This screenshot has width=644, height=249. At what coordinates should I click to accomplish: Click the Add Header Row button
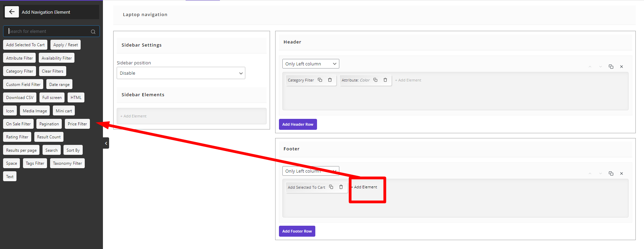coord(298,124)
